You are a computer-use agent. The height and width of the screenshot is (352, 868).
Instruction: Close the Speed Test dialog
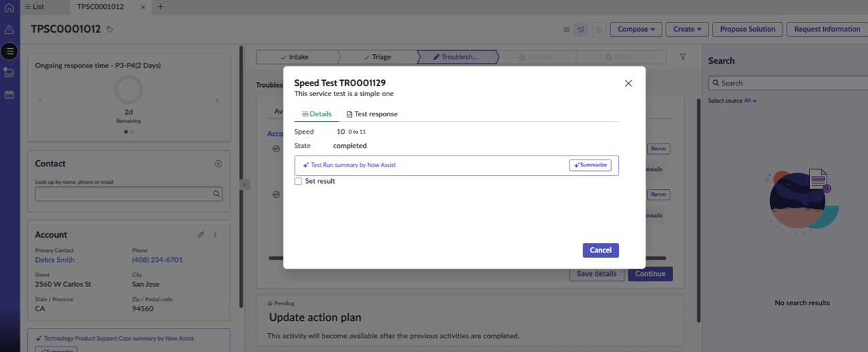(x=628, y=83)
